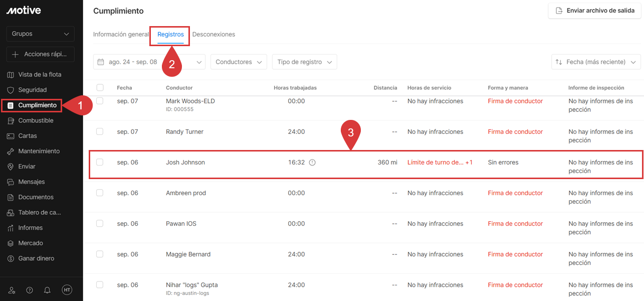Open the Tipo de registro dropdown
This screenshot has height=301, width=644.
[x=304, y=62]
